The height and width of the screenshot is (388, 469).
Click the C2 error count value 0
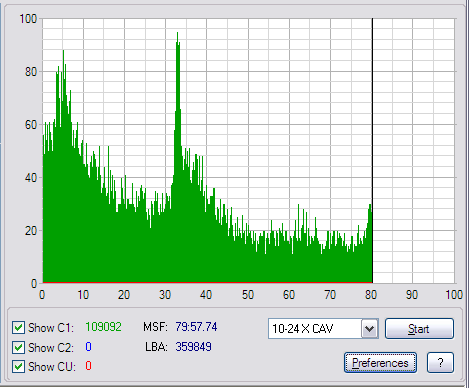(88, 347)
